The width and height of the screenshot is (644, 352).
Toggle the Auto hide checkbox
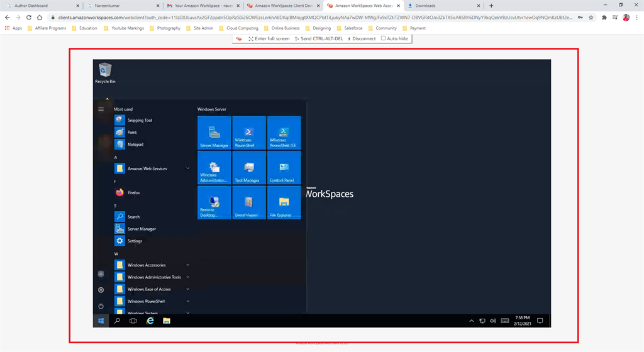coord(383,38)
